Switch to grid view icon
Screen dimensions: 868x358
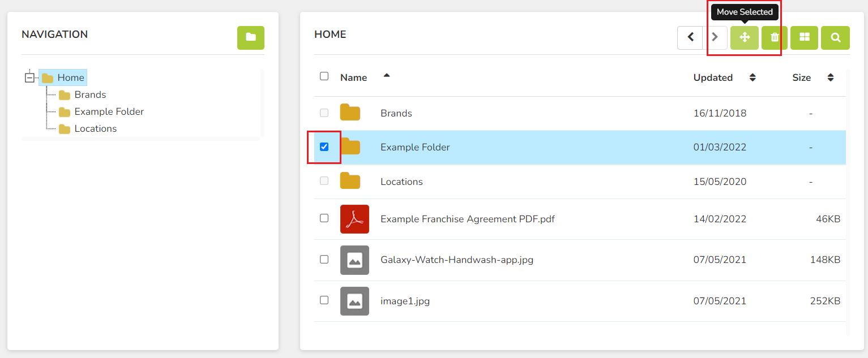(x=804, y=37)
